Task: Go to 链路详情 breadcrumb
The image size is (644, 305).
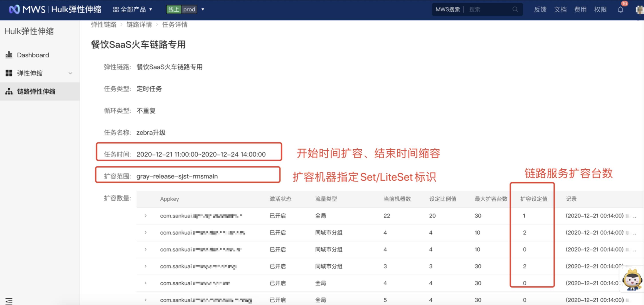Action: (x=139, y=25)
